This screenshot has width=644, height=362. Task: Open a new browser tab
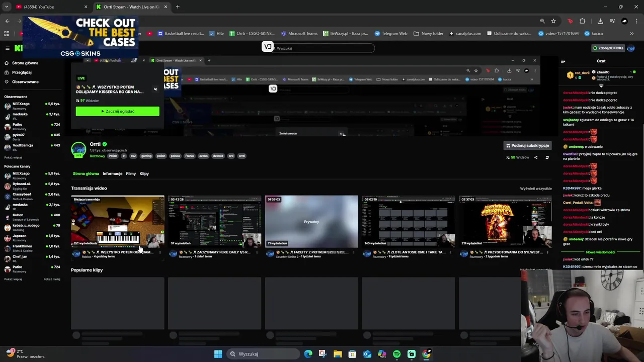pyautogui.click(x=178, y=7)
